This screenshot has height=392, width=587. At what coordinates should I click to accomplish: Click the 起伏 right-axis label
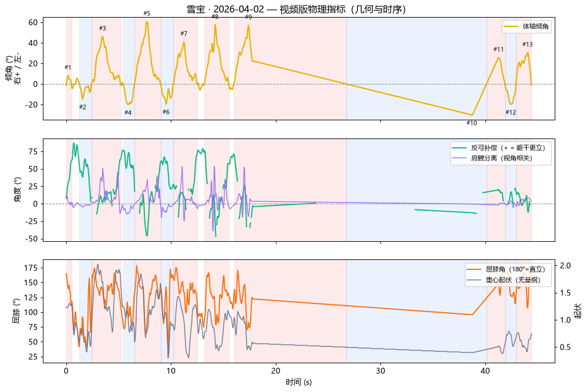[x=578, y=311]
